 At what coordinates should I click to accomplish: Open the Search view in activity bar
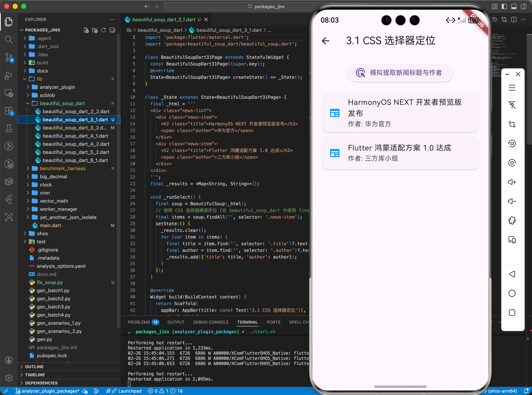pyautogui.click(x=9, y=39)
